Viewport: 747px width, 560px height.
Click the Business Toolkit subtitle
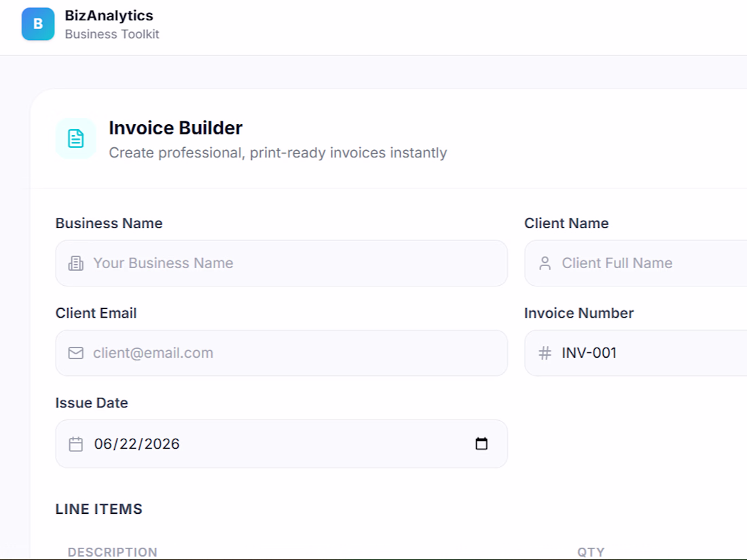pyautogui.click(x=112, y=35)
